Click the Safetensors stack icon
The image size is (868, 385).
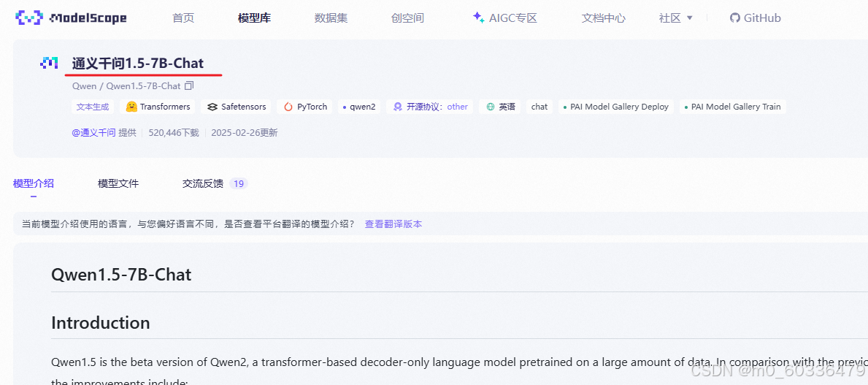(212, 107)
